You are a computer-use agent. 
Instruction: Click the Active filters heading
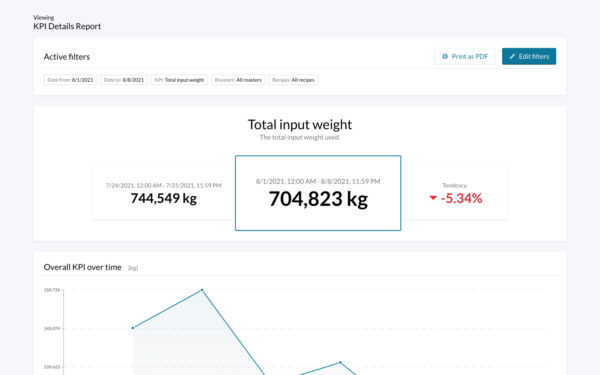[67, 57]
